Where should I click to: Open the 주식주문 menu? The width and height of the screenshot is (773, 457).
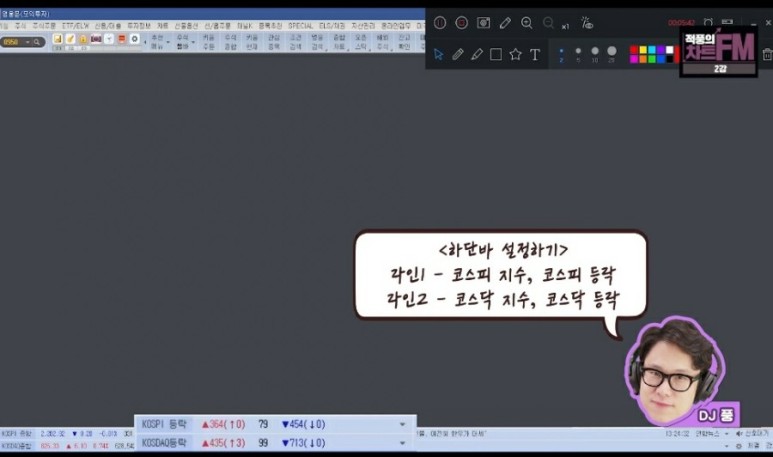43,26
